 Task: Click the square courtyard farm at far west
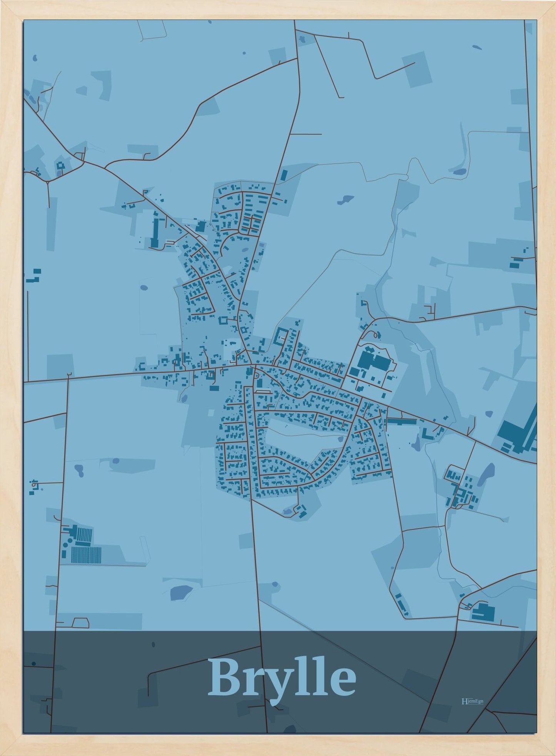coord(61,166)
